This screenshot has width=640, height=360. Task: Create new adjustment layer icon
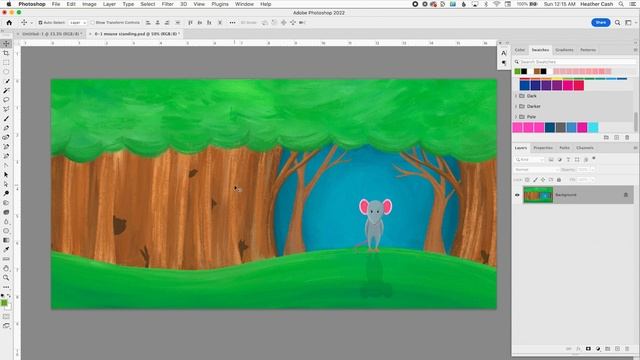pos(598,349)
